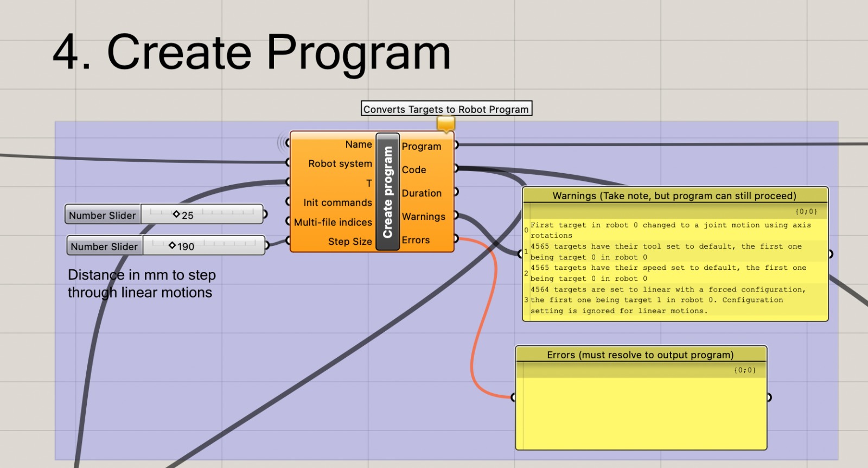Click the Errors panel output grip

[x=769, y=397]
